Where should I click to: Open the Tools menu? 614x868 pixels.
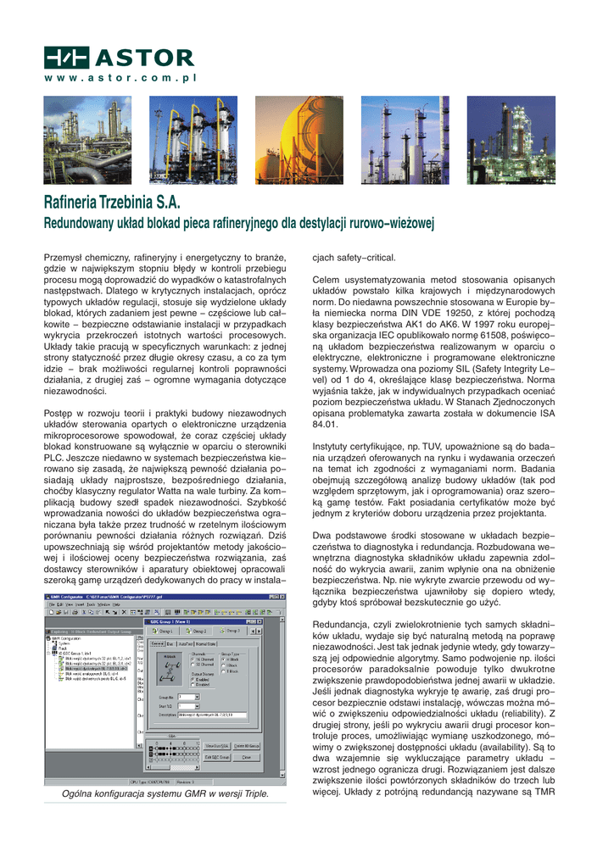point(91,604)
